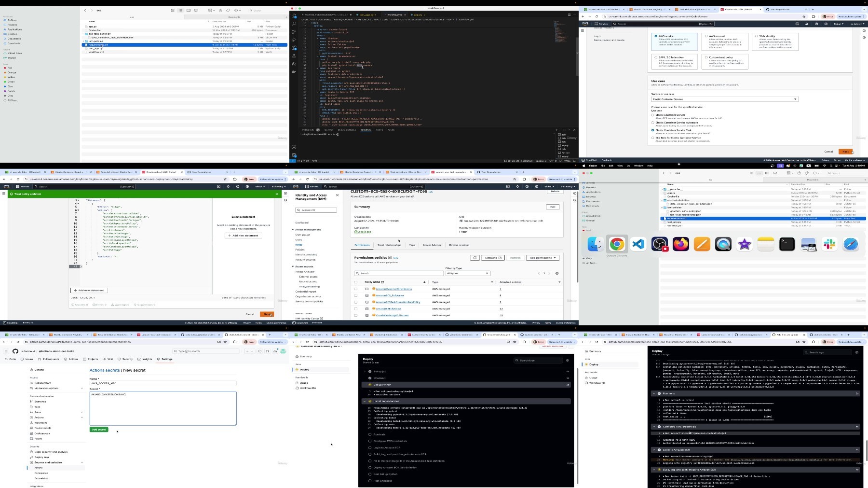
Task: Tick the select-all checkbox beside Policy name
Action: pos(356,282)
